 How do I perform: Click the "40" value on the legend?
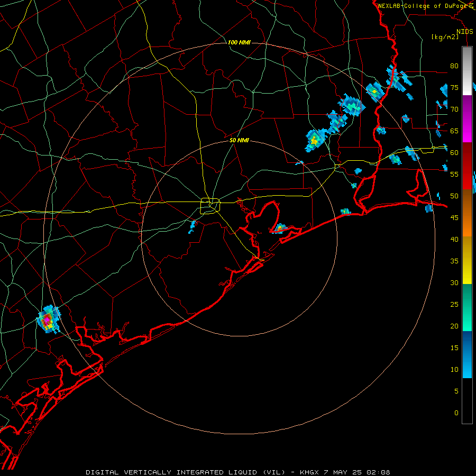point(454,239)
